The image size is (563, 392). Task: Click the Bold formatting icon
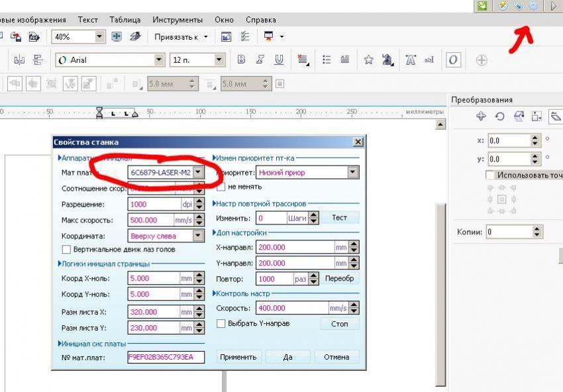point(241,60)
